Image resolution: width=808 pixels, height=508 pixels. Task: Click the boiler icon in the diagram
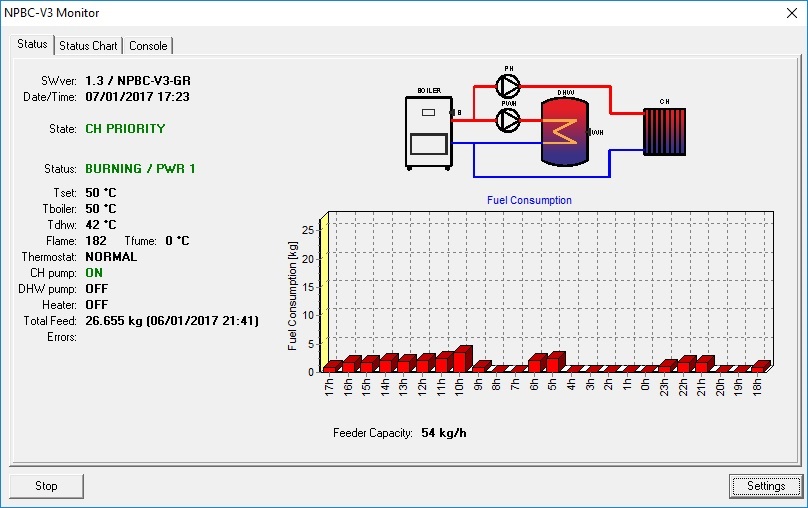428,130
